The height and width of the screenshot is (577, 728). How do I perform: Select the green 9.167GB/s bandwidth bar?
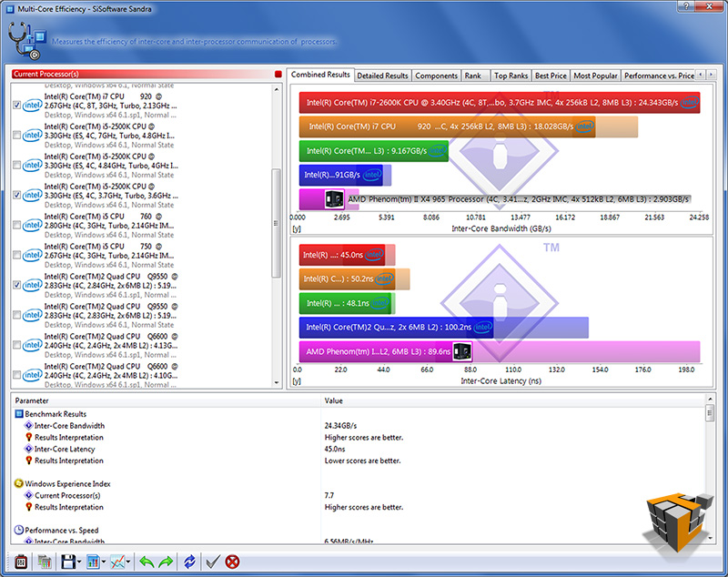[x=374, y=151]
